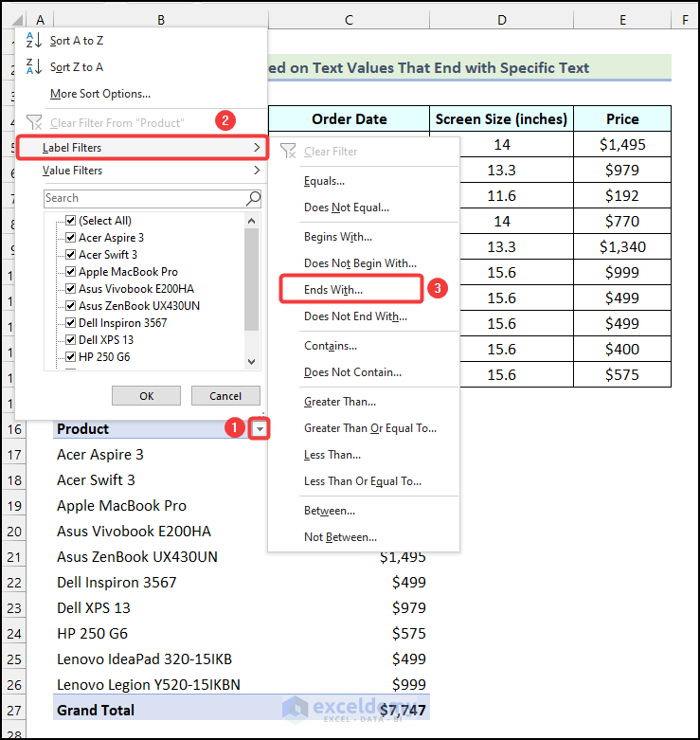Select column C header
The height and width of the screenshot is (740, 700).
pos(350,20)
